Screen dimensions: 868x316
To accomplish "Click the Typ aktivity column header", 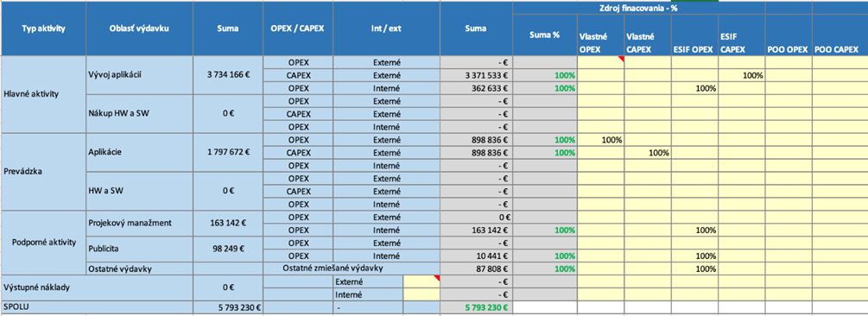I will [43, 28].
